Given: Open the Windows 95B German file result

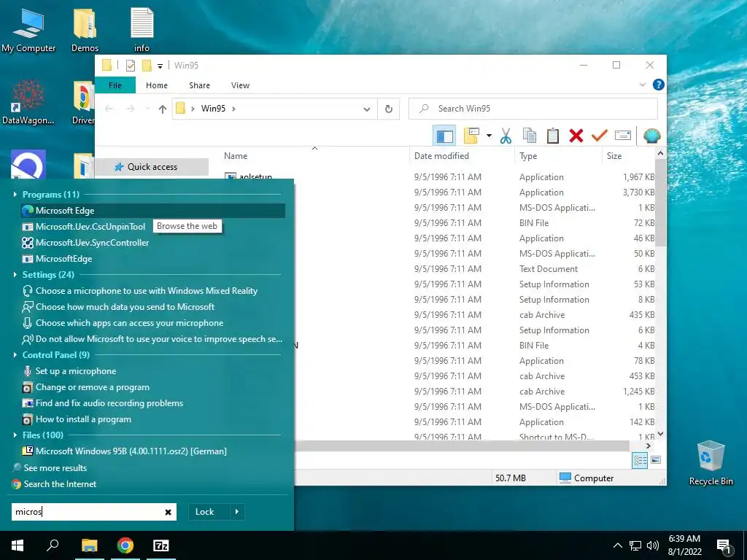Looking at the screenshot, I should pyautogui.click(x=125, y=451).
